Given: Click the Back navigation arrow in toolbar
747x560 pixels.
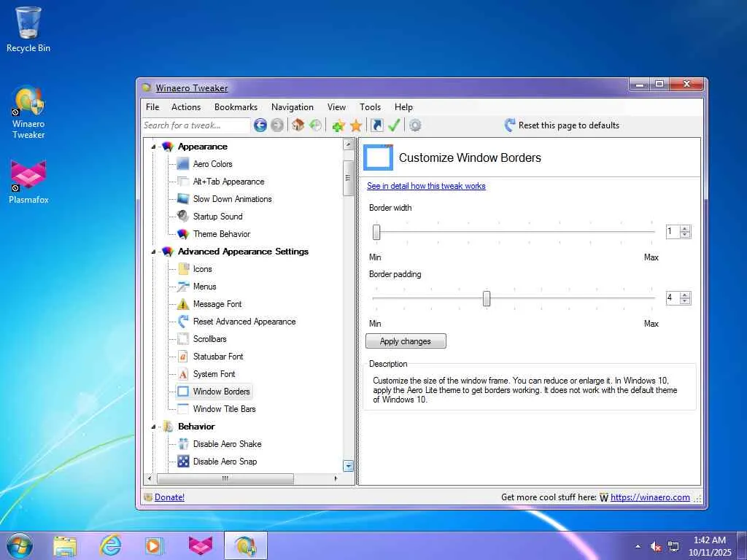Looking at the screenshot, I should (x=260, y=125).
